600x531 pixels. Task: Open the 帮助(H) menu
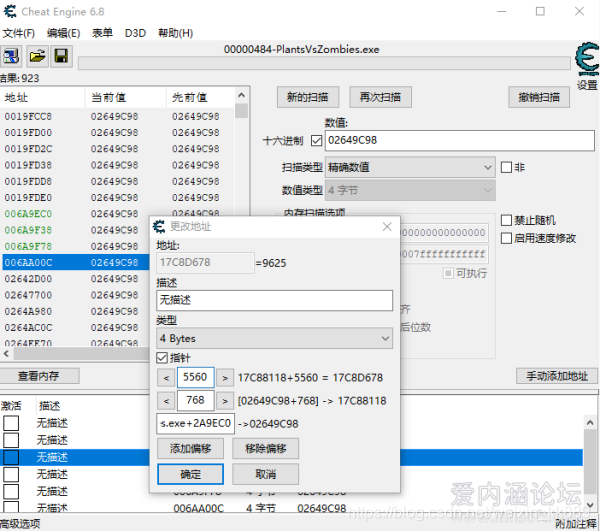point(176,33)
